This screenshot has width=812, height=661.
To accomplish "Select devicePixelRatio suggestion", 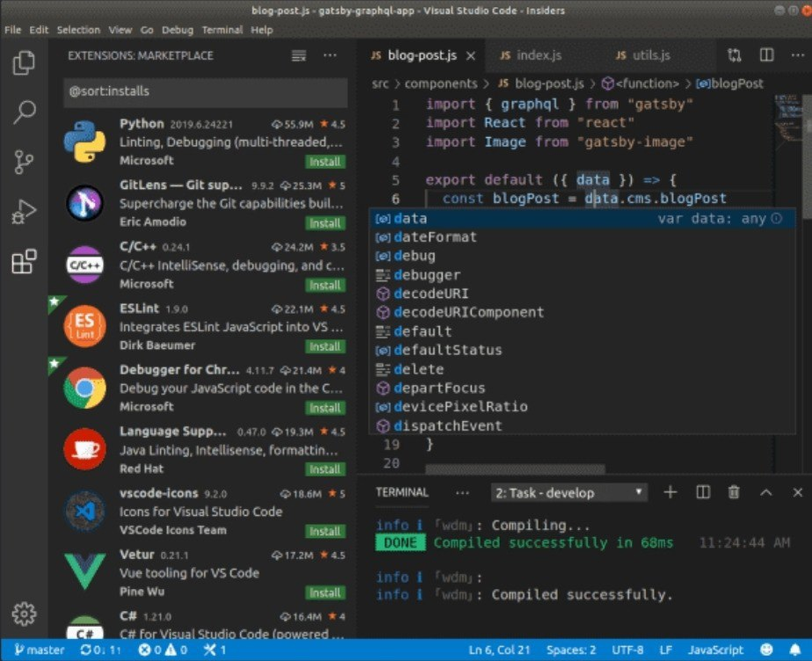I will 582,407.
